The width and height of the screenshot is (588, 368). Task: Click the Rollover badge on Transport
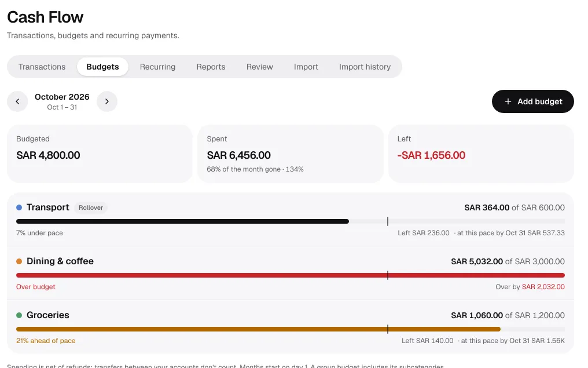(91, 207)
